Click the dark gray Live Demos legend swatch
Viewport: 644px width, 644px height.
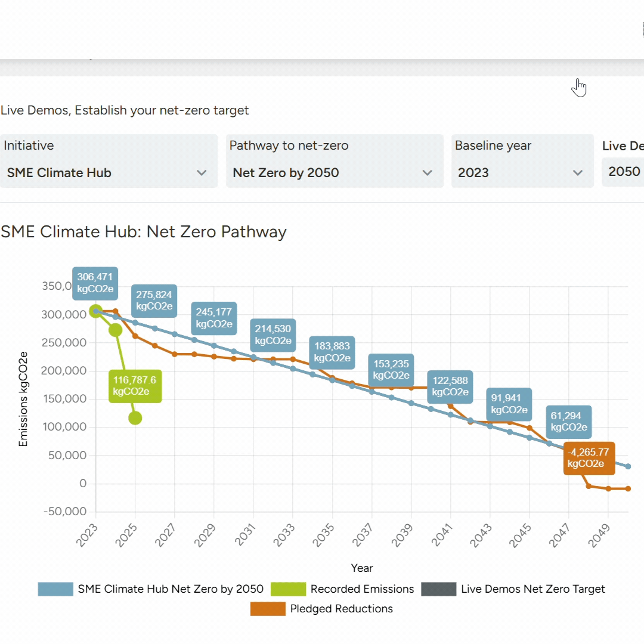coord(439,589)
